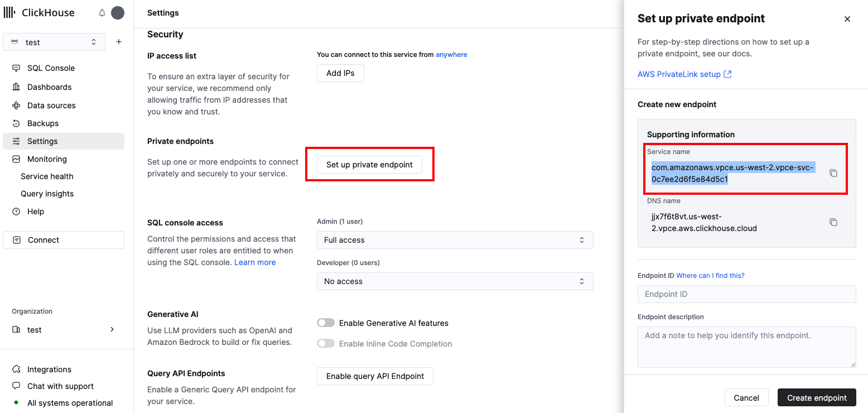Copy the DNS name value
This screenshot has height=413, width=868.
833,222
